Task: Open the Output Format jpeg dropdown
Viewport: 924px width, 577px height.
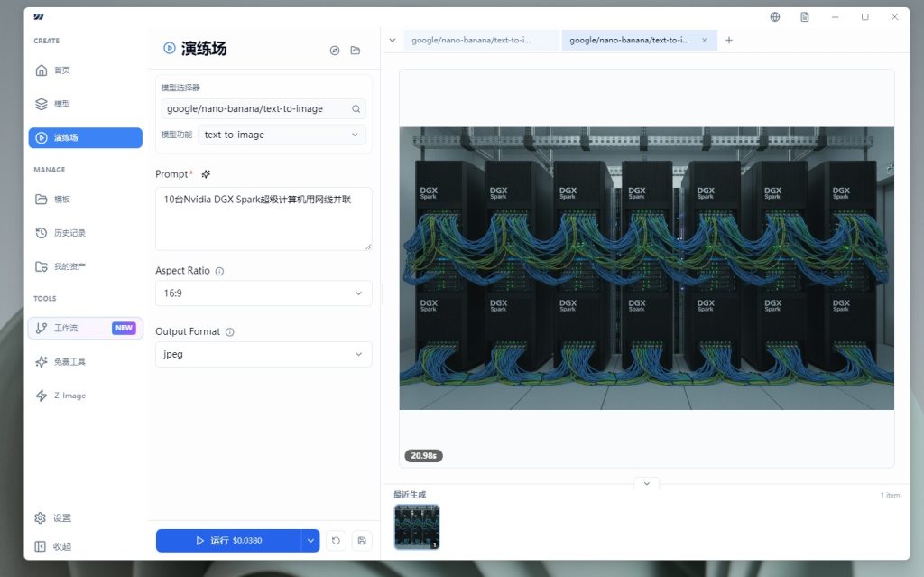Action: coord(263,354)
